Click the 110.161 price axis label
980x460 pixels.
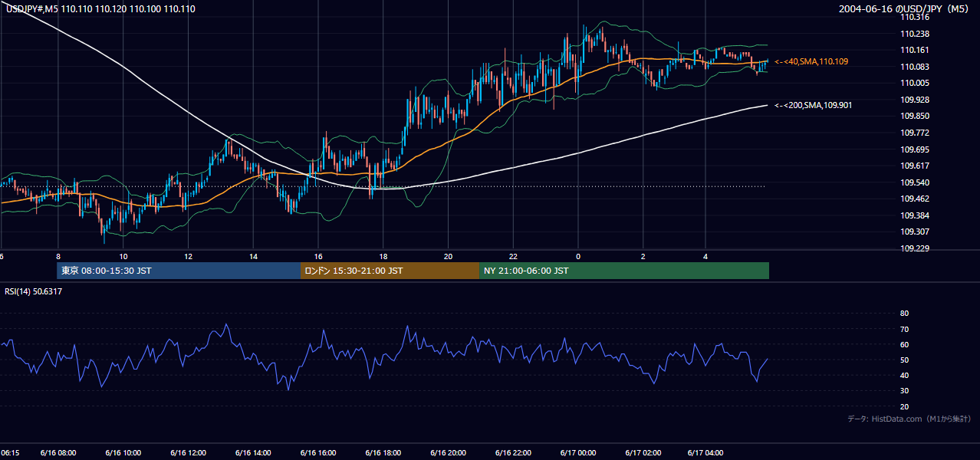915,50
